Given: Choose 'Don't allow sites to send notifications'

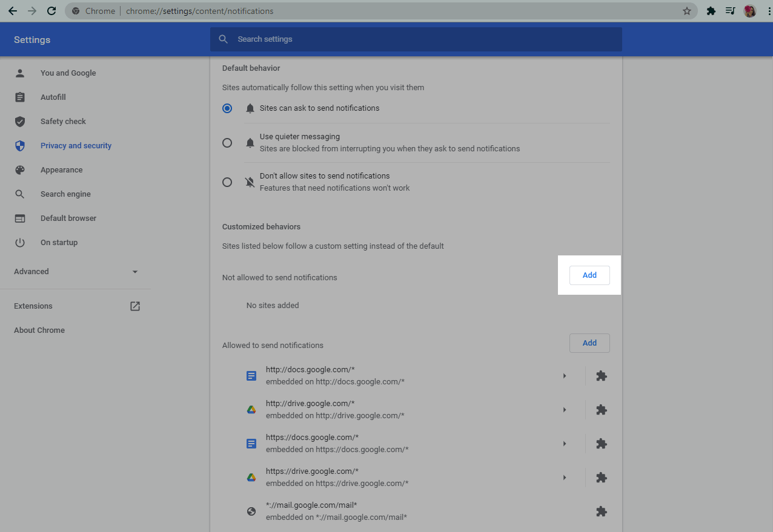Looking at the screenshot, I should click(227, 182).
